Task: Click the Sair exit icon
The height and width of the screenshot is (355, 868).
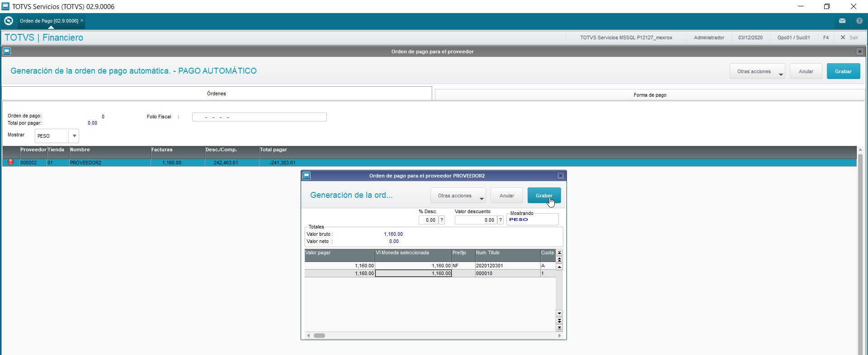Action: pyautogui.click(x=843, y=37)
